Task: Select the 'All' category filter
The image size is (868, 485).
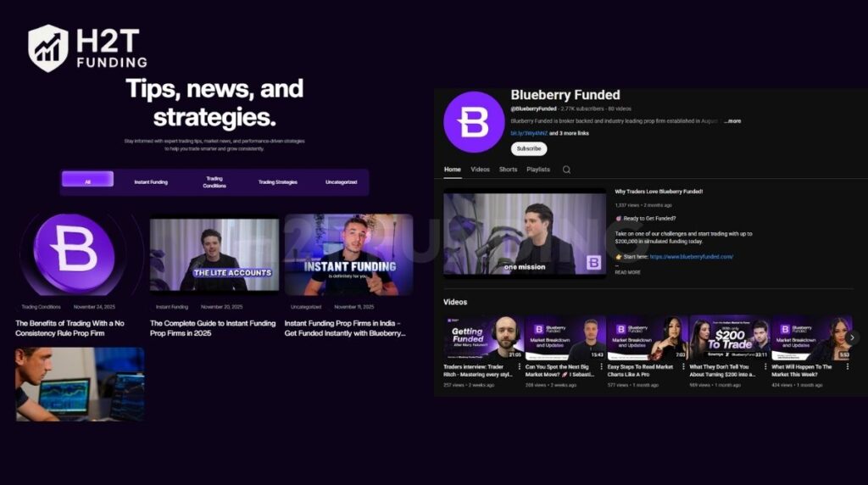Action: pyautogui.click(x=87, y=180)
